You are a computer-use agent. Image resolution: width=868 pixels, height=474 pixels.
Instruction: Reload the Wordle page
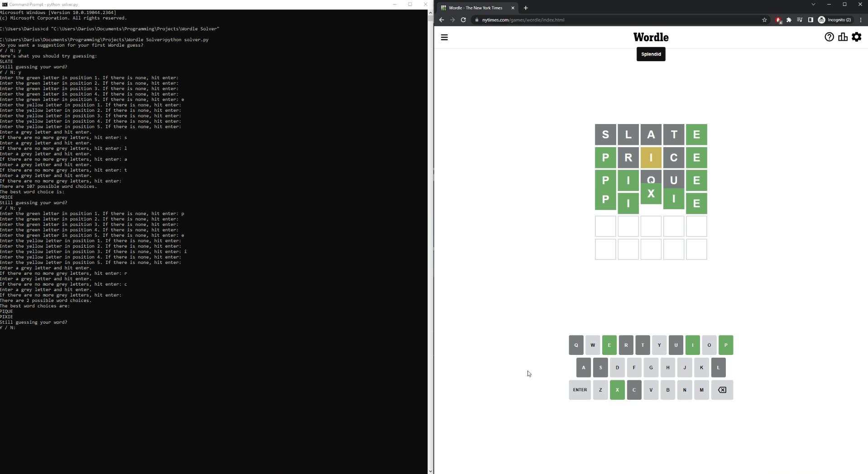coord(463,20)
